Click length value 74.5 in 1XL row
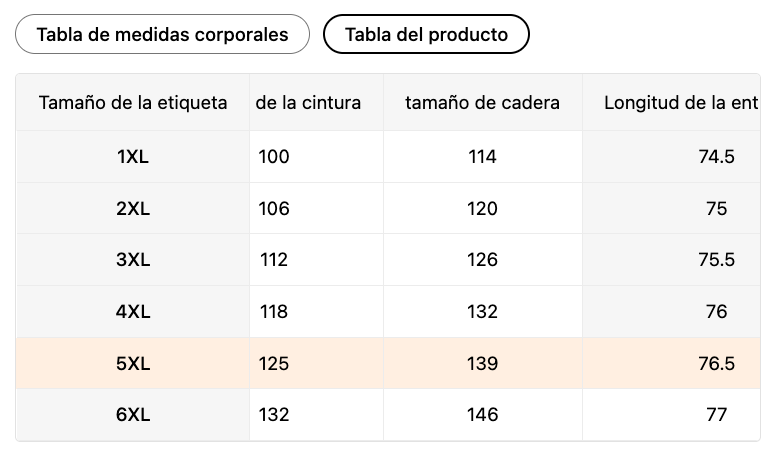 coord(716,156)
